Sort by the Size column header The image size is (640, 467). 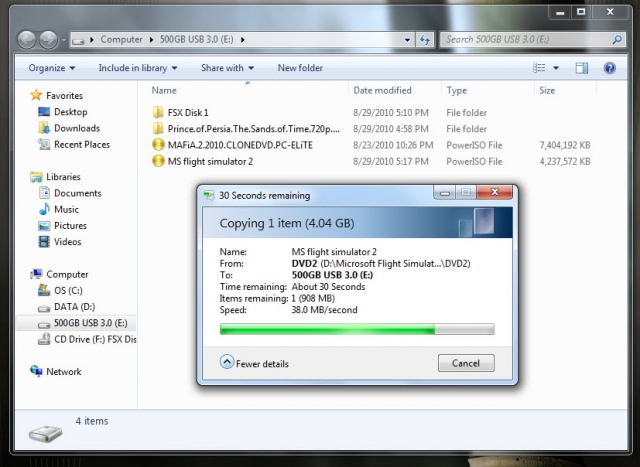[x=547, y=90]
